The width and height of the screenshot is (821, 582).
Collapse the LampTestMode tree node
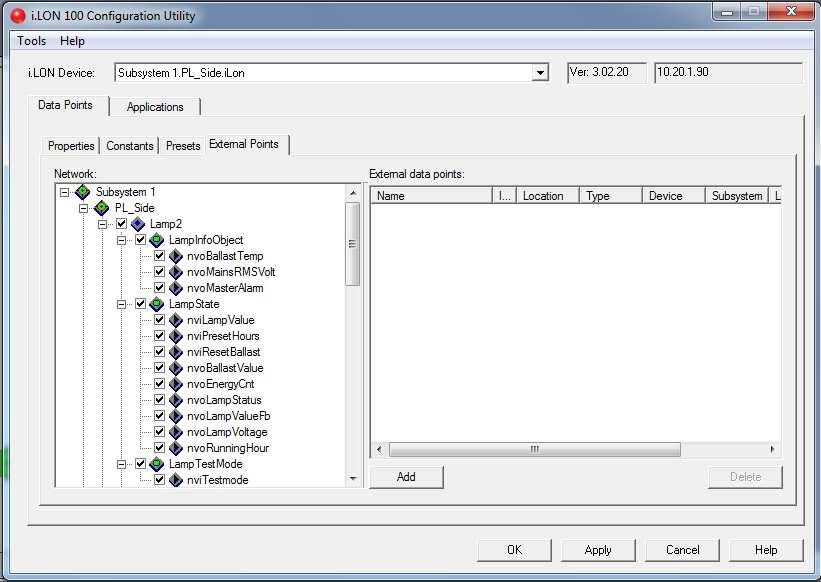(121, 465)
